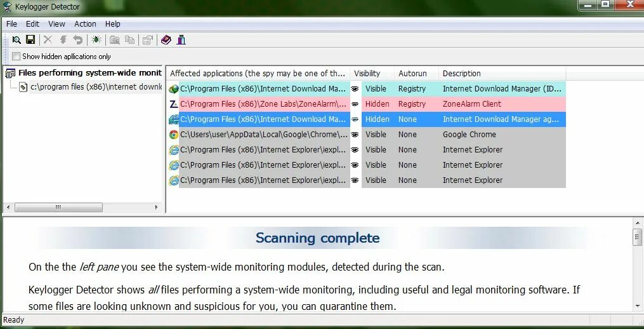
Task: Click the grayed folder toolbar icon
Action: click(115, 40)
